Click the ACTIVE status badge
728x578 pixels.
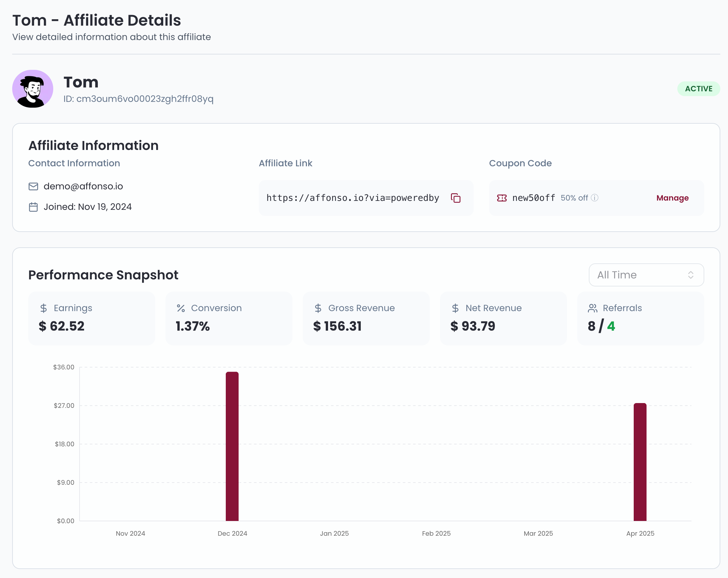pos(698,89)
